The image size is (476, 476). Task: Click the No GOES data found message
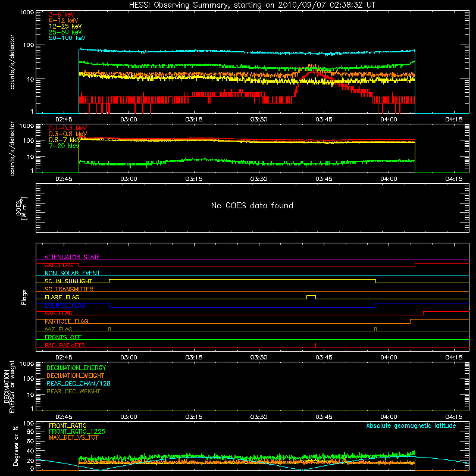252,205
